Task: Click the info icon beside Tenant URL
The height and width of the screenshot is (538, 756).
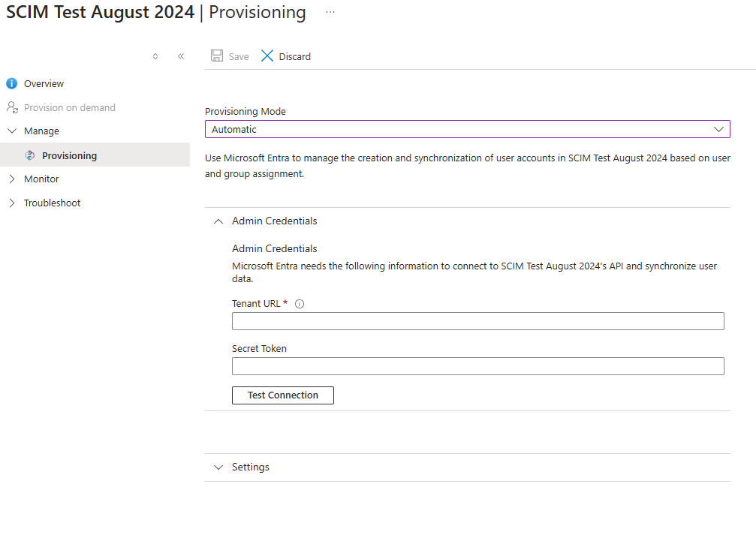Action: (300, 303)
